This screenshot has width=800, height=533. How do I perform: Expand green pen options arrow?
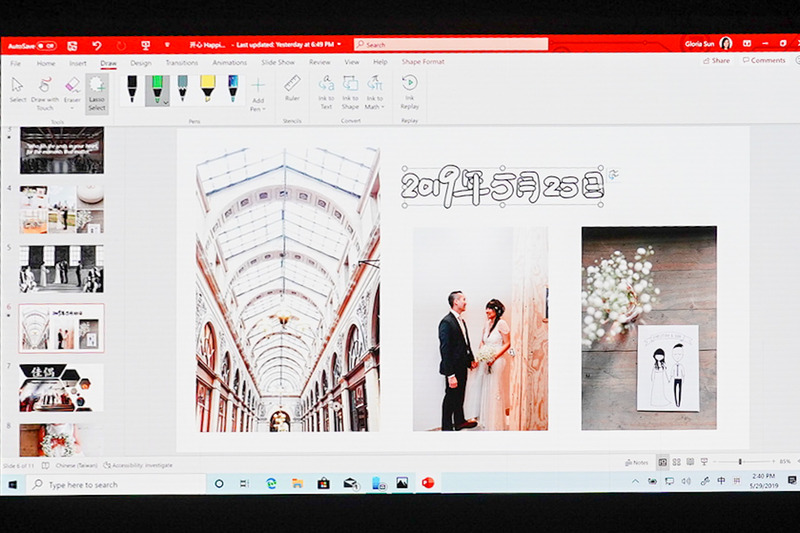tap(165, 103)
